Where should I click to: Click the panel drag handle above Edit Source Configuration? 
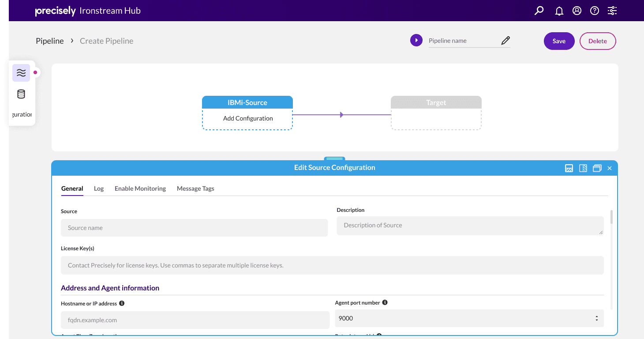(x=334, y=159)
